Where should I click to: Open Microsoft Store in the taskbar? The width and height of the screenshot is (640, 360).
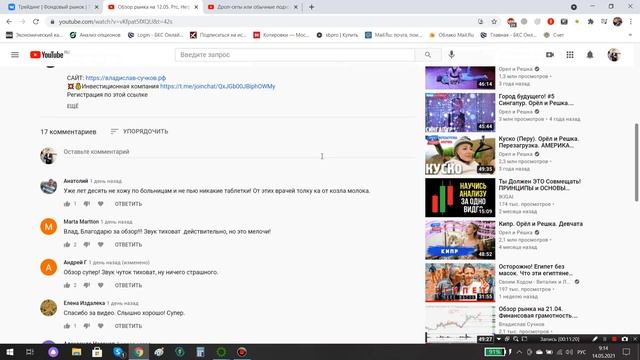(97, 352)
